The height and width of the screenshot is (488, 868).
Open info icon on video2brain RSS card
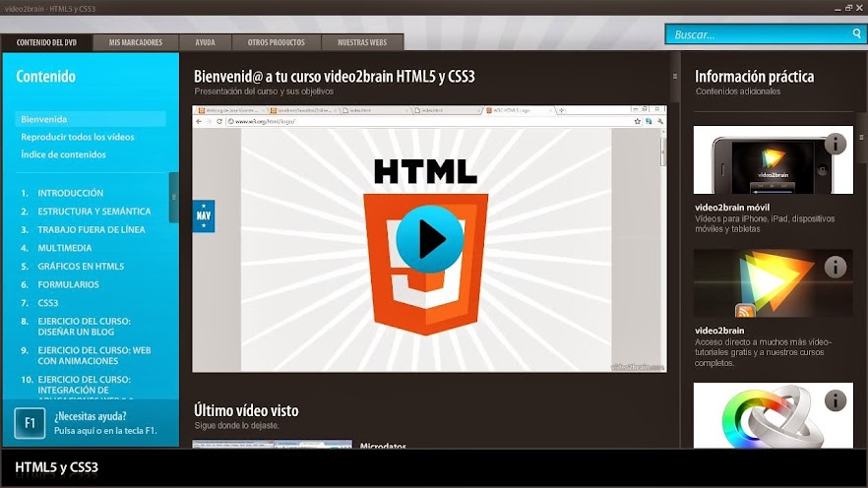(835, 267)
